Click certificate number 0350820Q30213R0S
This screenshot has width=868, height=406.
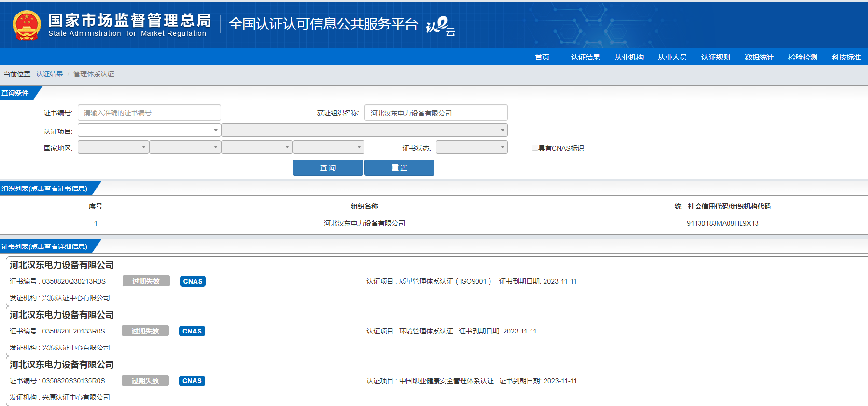[x=74, y=281]
